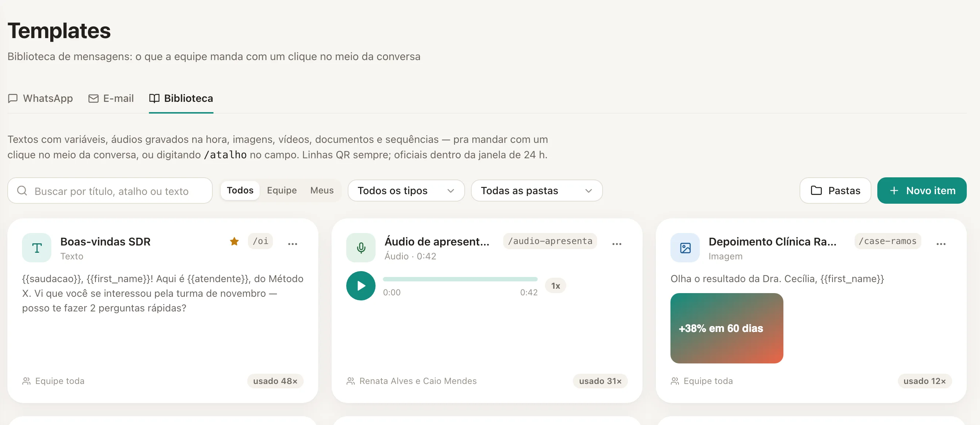Click the usado 12× badge
Screen dimensions: 980x425
(x=925, y=381)
